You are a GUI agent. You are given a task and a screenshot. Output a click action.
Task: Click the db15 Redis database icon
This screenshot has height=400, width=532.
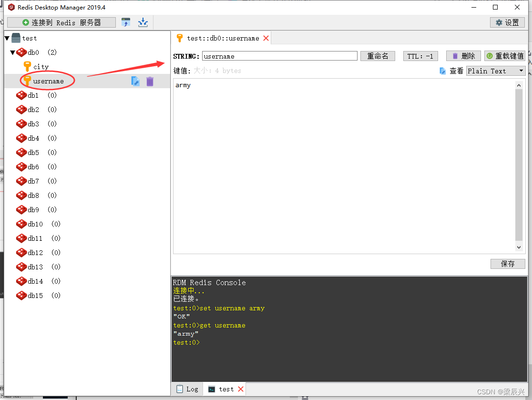(x=21, y=296)
